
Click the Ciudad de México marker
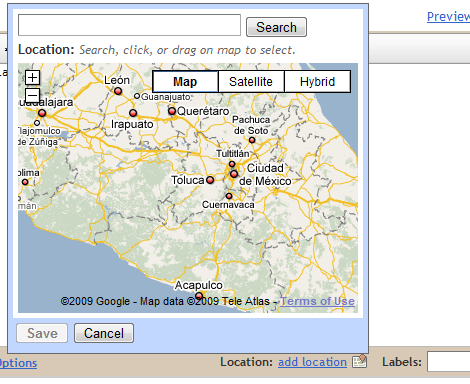click(234, 174)
